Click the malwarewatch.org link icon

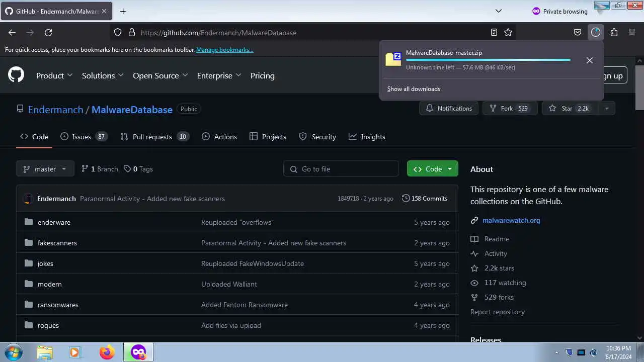pyautogui.click(x=474, y=220)
